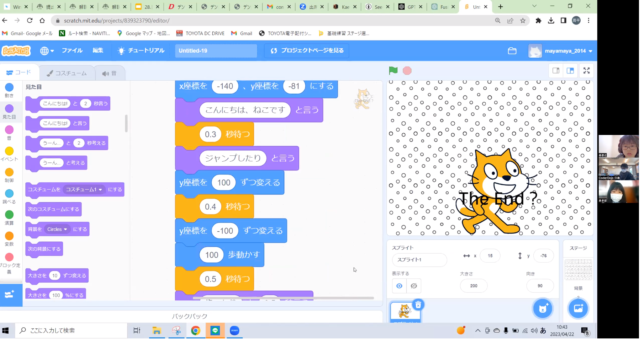The height and width of the screenshot is (339, 644).
Task: Click the sprite name field スプライト1
Action: click(419, 260)
